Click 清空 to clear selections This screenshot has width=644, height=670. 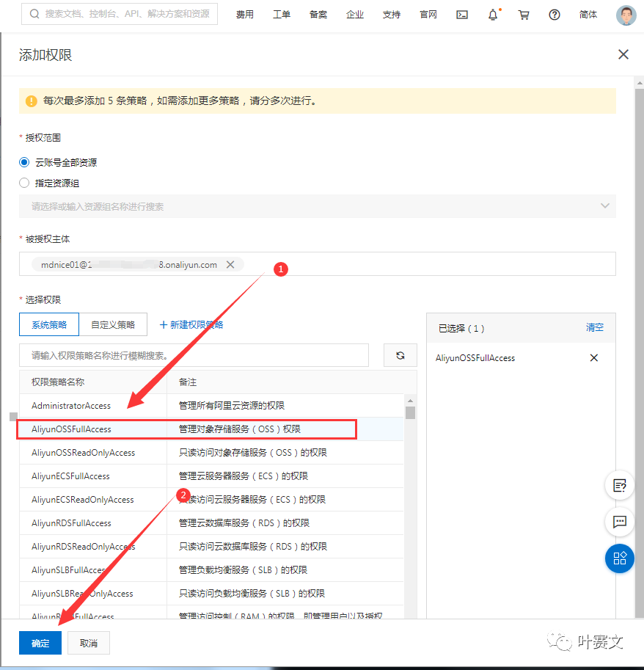(x=594, y=328)
